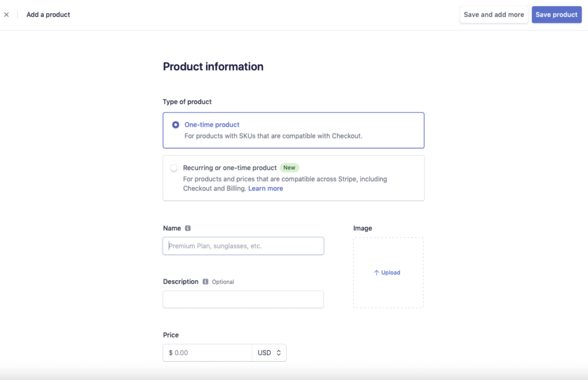Select the One-time product radio button
The image size is (588, 380).
pyautogui.click(x=175, y=125)
